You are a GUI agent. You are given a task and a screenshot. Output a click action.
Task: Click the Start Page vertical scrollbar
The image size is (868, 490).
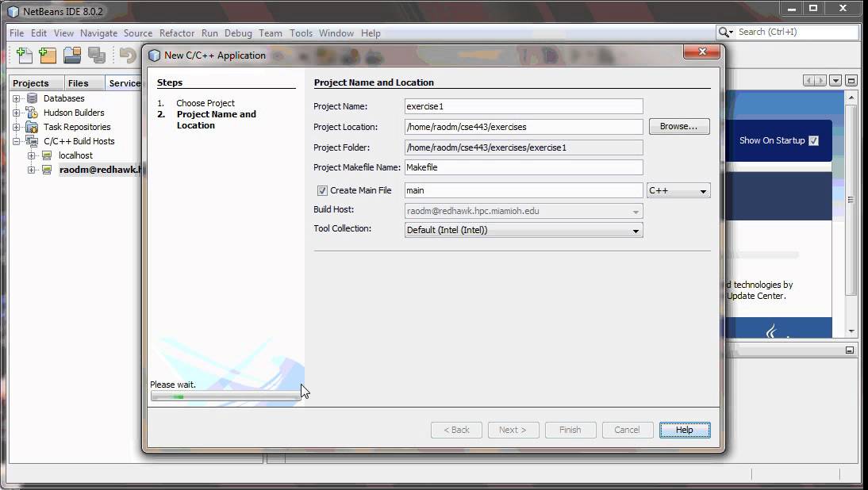[x=851, y=200]
